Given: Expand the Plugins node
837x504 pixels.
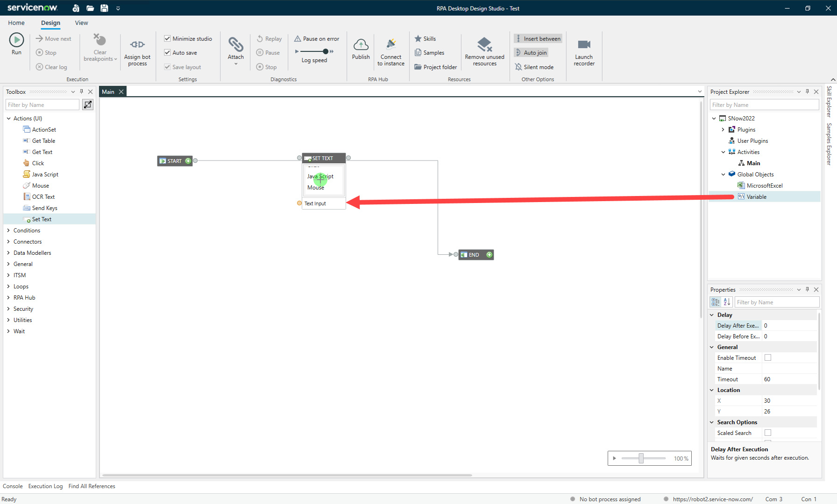Looking at the screenshot, I should [x=723, y=130].
